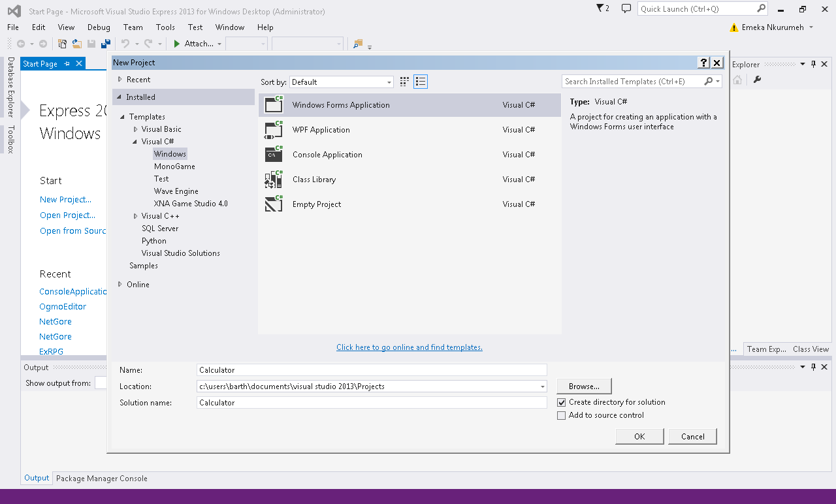This screenshot has width=836, height=504.
Task: Click the OK button
Action: click(639, 437)
